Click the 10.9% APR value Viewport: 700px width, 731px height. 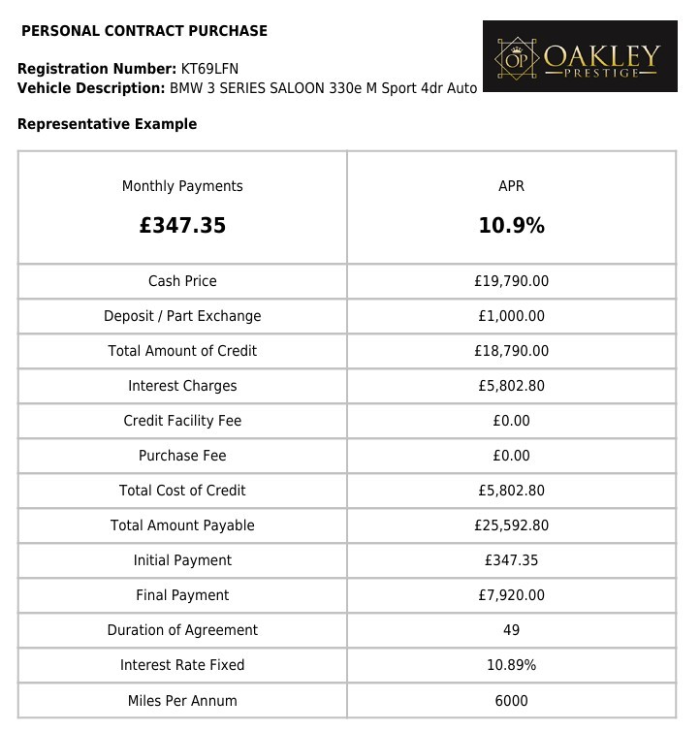(x=511, y=226)
